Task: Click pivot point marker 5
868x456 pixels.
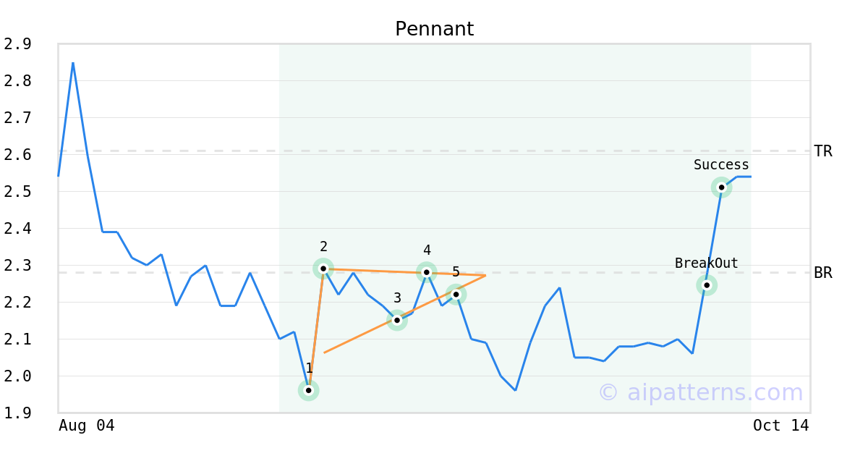Action: (x=456, y=294)
